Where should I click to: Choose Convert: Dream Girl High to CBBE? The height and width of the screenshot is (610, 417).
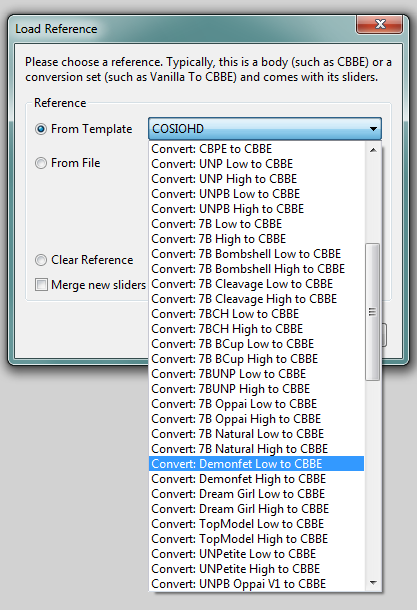(x=256, y=509)
